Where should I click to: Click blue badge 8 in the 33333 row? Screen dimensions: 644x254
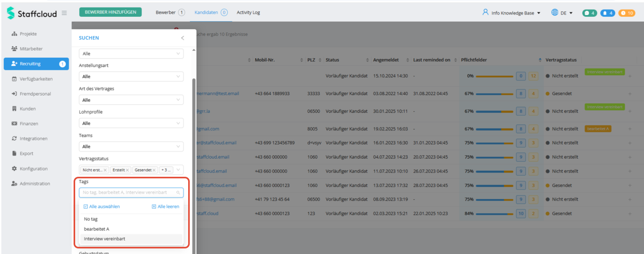521,94
